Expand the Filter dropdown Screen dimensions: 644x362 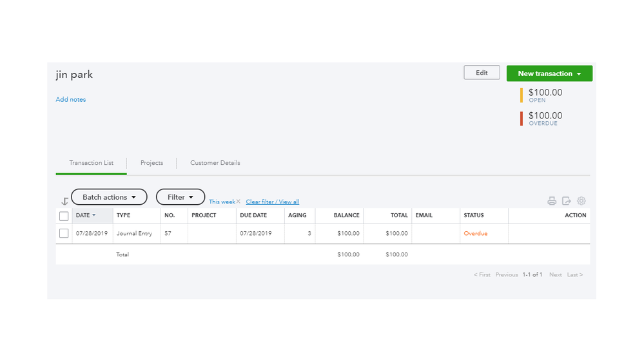pos(181,197)
